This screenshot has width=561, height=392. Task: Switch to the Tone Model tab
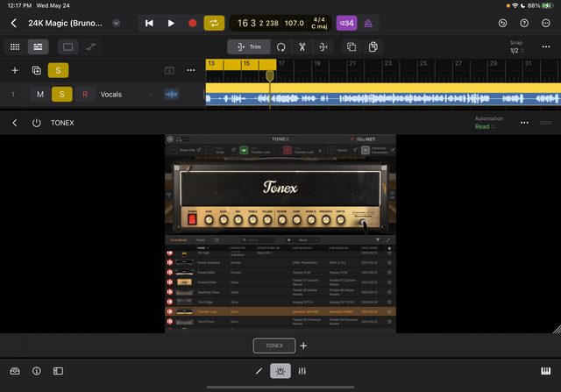click(x=178, y=240)
